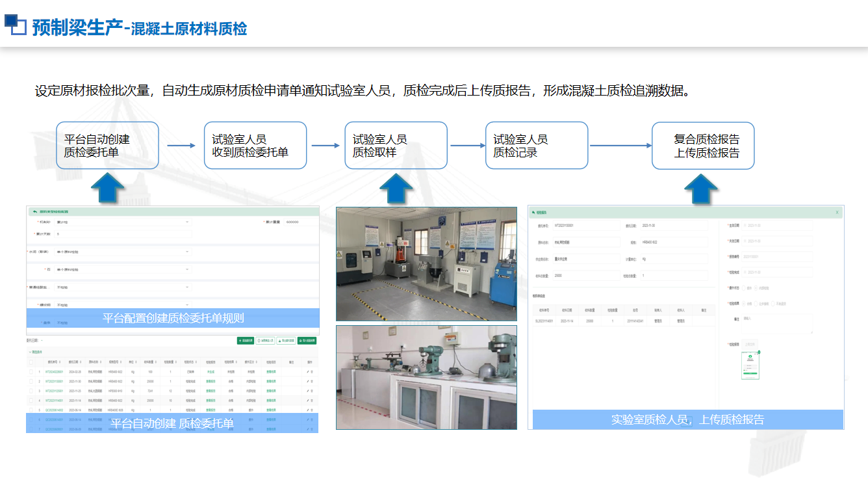Click the dark green plus button above the list

(x=246, y=340)
